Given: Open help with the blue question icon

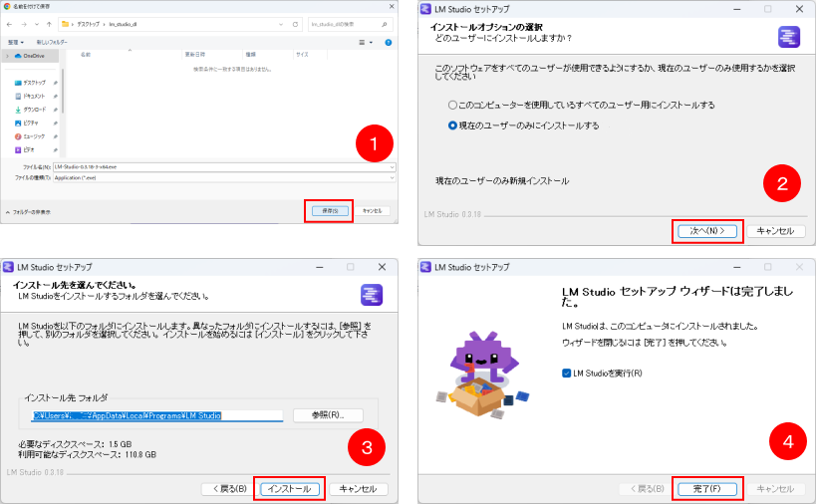Looking at the screenshot, I should coord(389,43).
